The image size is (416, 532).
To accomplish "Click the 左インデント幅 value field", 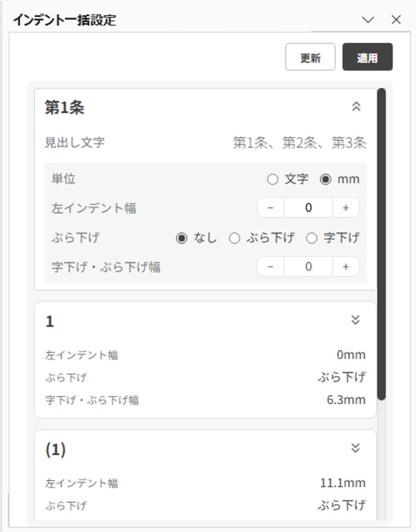I will tap(308, 208).
